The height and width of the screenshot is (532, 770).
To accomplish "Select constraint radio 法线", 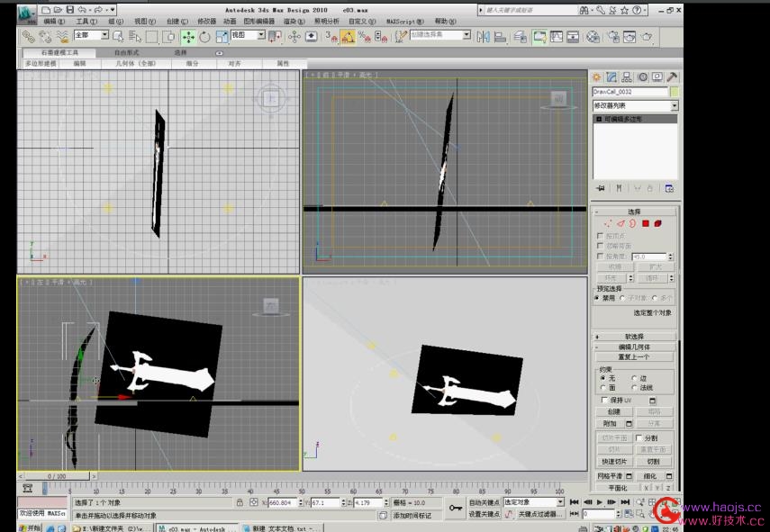I will click(x=635, y=388).
